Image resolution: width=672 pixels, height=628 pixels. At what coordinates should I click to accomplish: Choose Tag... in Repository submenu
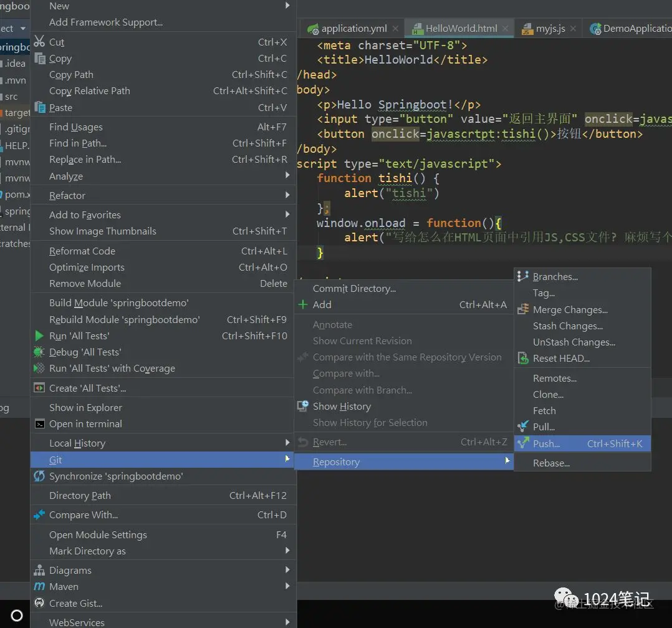[582, 292]
